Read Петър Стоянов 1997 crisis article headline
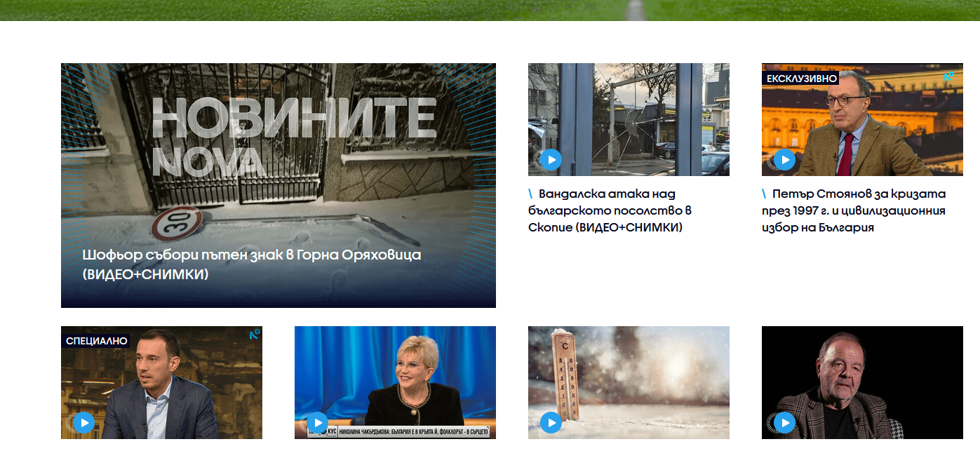The image size is (980, 451). pos(853,210)
